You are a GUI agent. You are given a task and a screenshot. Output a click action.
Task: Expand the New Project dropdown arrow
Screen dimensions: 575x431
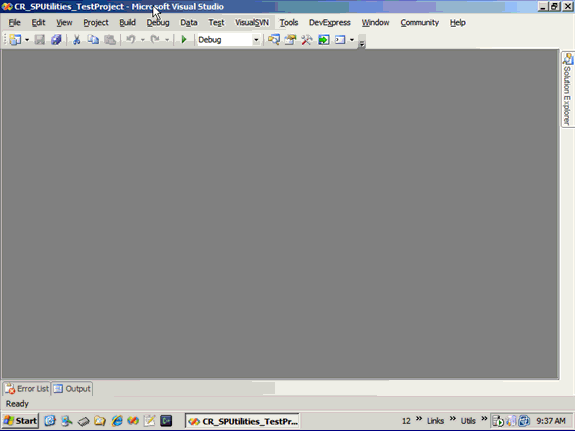(x=27, y=40)
